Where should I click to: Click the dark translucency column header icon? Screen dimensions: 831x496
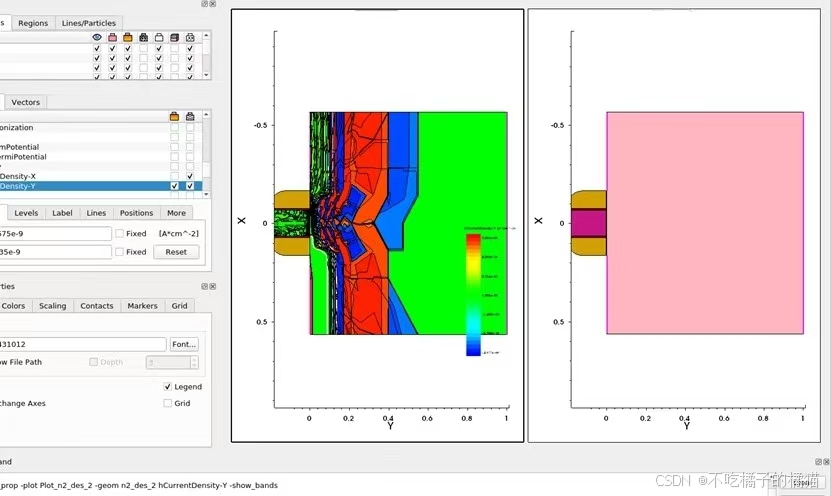tap(174, 37)
